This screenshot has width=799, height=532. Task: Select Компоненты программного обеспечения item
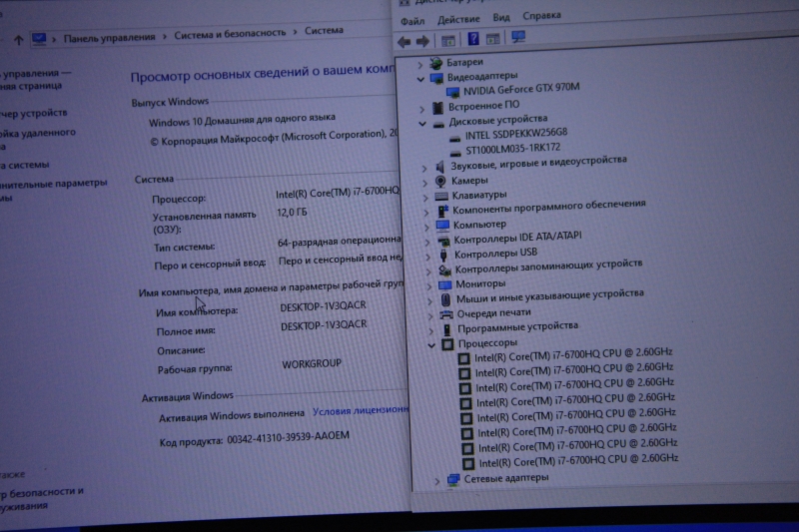point(548,207)
